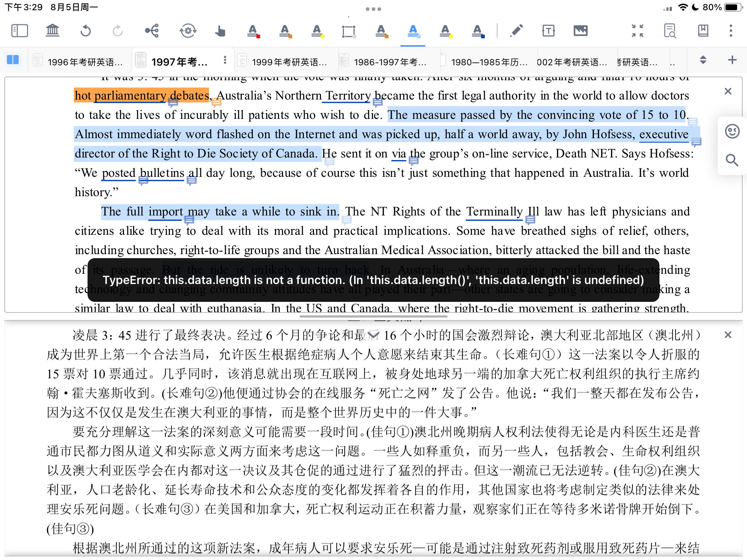The width and height of the screenshot is (747, 560).
Task: Open the orange note icon after 'debates'
Action: (x=216, y=103)
